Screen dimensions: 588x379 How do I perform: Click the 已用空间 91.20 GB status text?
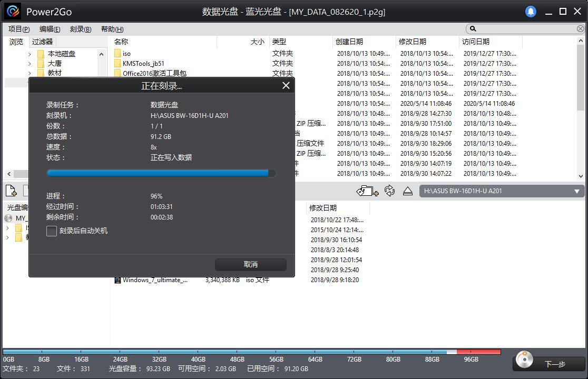[x=278, y=368]
